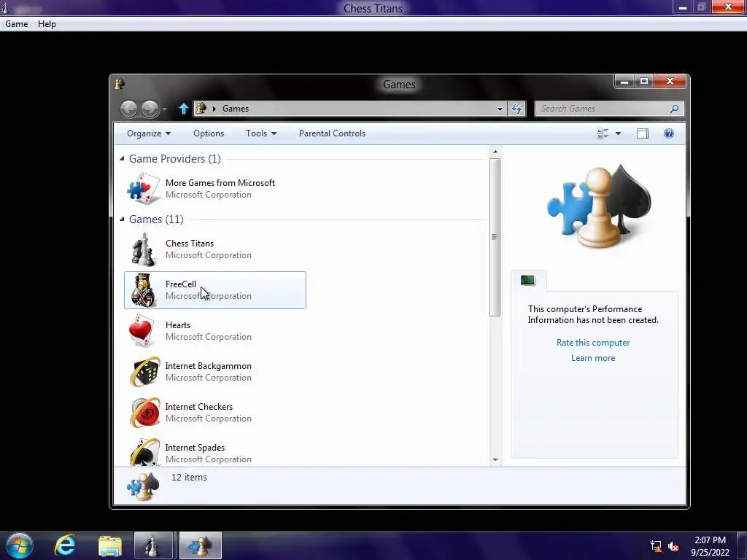Click the Internet Checkers icon

point(144,413)
